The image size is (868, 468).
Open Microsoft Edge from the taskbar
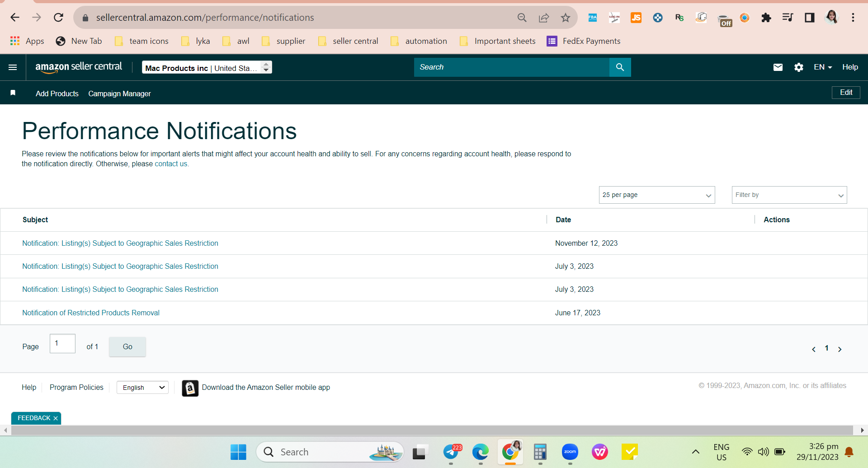(481, 452)
